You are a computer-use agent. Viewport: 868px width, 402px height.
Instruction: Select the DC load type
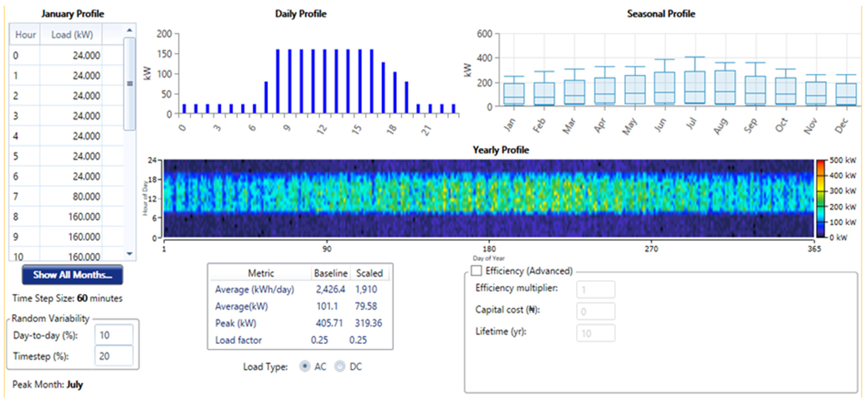(x=340, y=366)
